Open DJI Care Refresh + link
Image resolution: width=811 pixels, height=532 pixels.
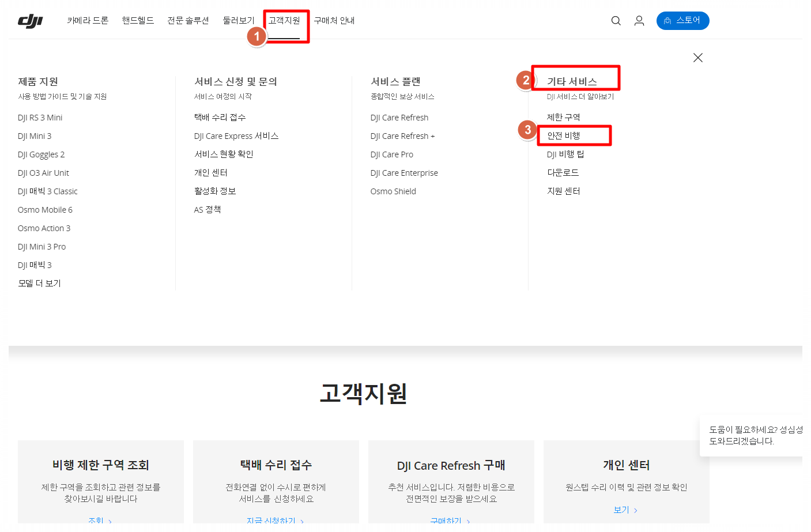point(402,136)
